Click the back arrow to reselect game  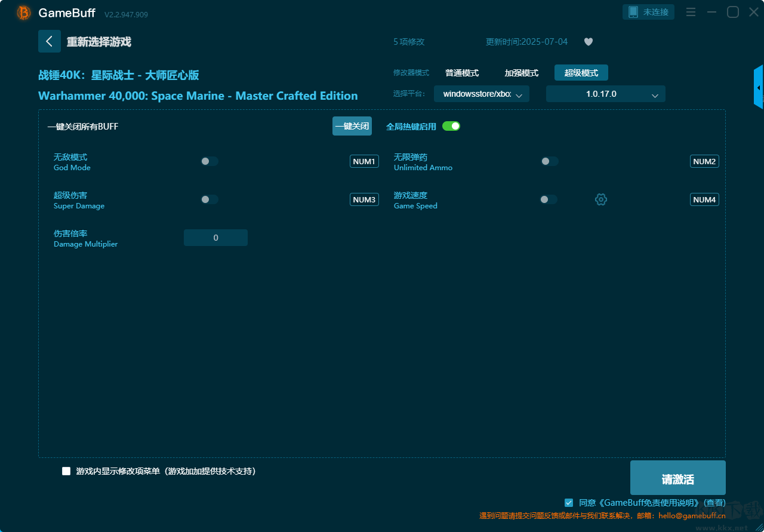tap(50, 41)
